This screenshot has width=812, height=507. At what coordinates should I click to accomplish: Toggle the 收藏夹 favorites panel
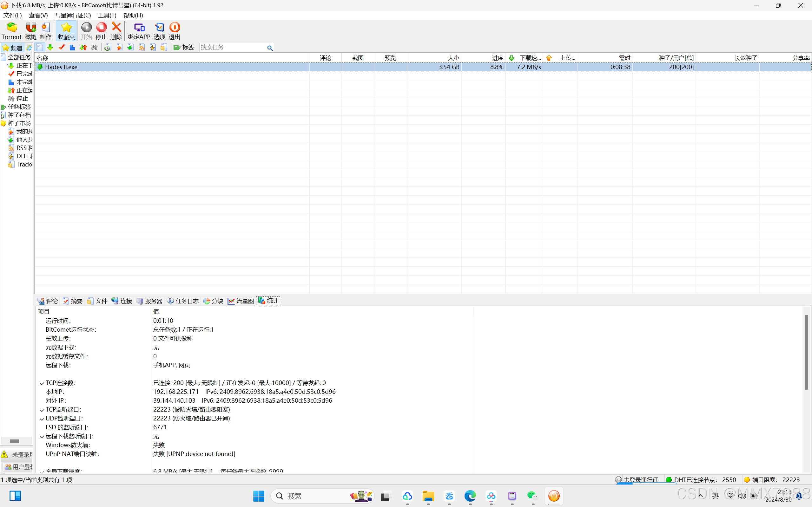[x=66, y=30]
